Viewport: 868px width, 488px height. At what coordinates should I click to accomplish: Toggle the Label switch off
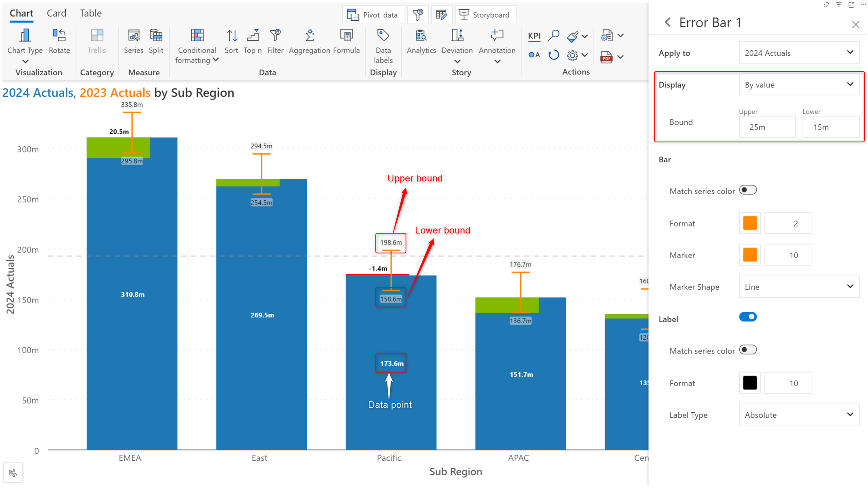(748, 317)
